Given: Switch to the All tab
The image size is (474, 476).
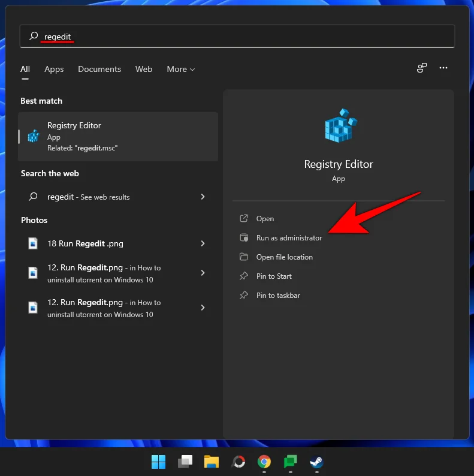Looking at the screenshot, I should 25,69.
